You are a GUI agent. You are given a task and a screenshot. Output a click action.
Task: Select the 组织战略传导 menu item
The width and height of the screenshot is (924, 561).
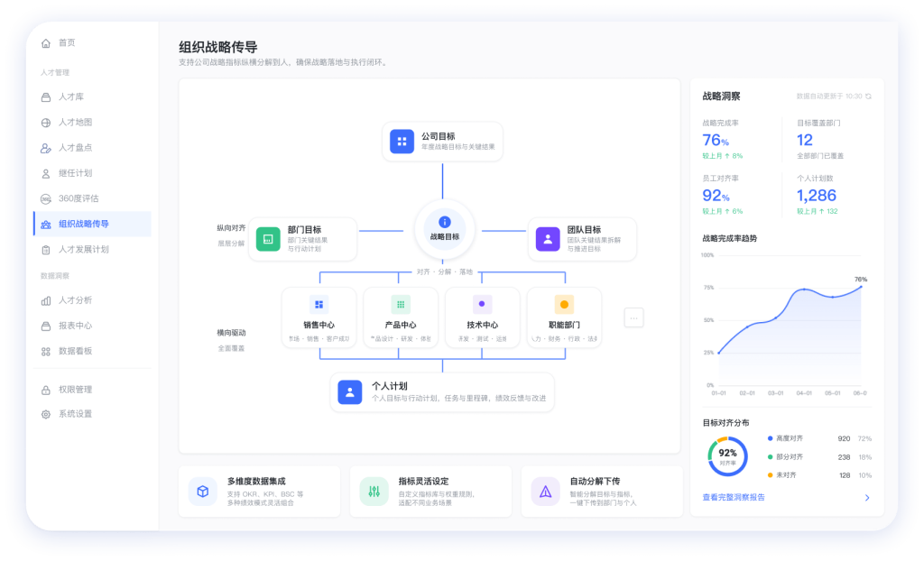pyautogui.click(x=92, y=224)
